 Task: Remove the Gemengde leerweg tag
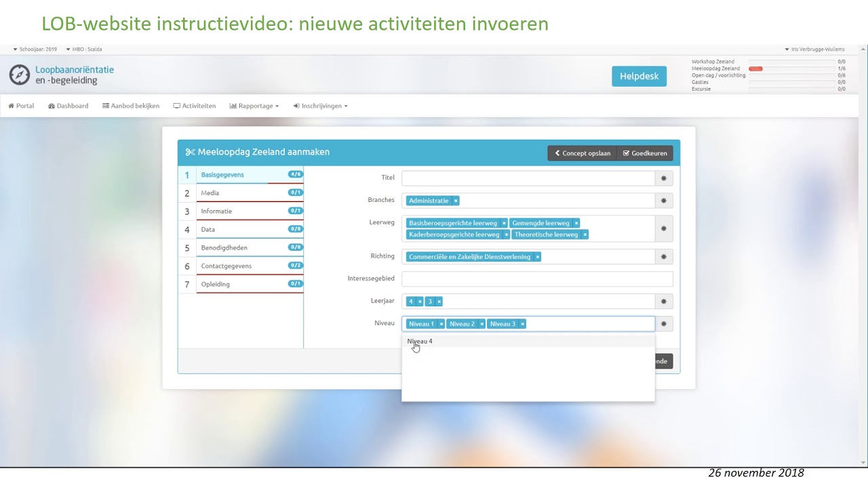576,223
